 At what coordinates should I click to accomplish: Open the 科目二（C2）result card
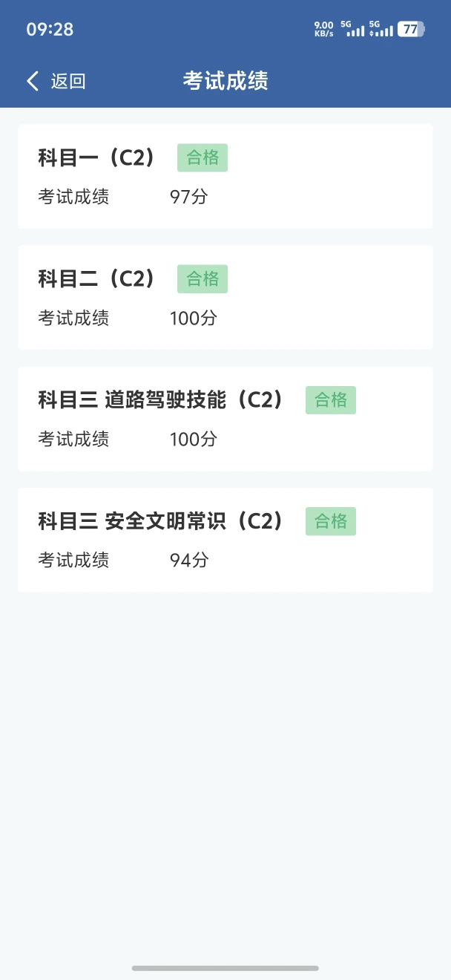[225, 298]
